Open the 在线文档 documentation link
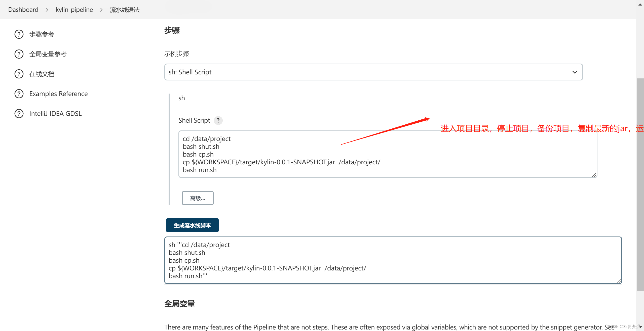644x331 pixels. (x=42, y=74)
